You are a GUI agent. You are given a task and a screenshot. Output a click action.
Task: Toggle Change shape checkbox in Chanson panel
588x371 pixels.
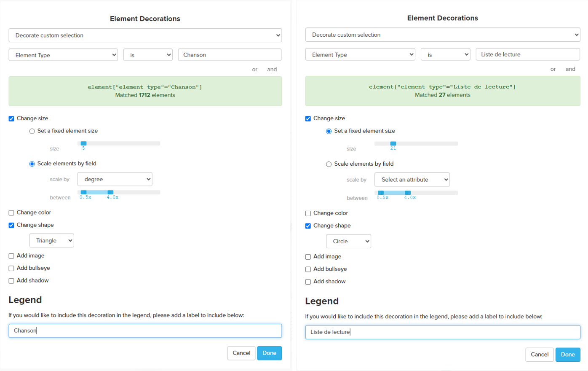(11, 226)
